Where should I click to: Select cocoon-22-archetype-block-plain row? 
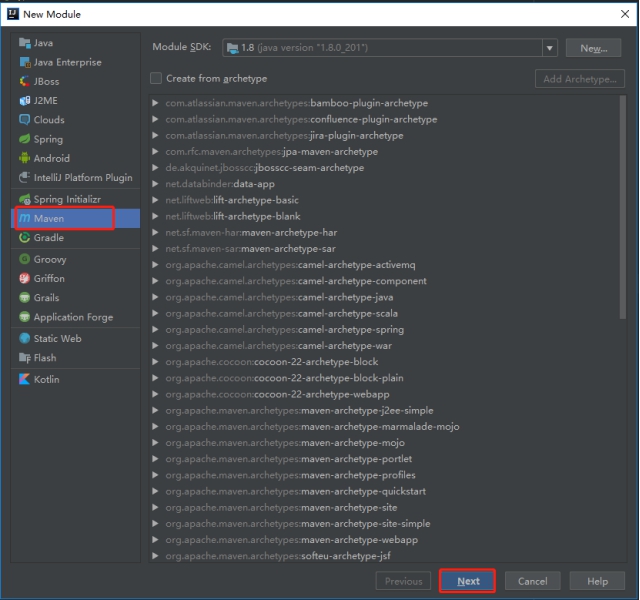384,378
